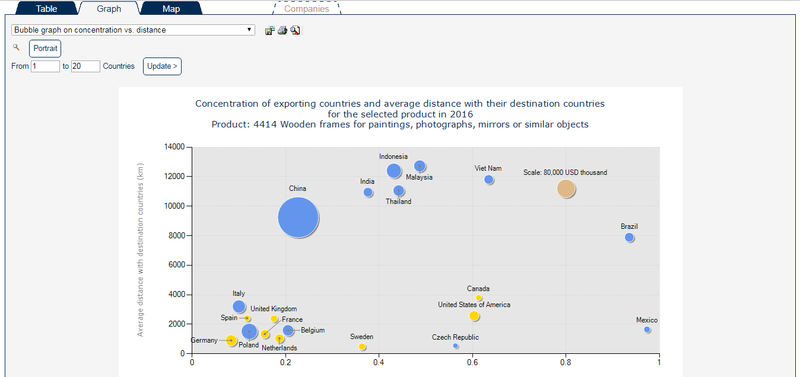Click the 'Czech Republic' label text
This screenshot has height=377, width=800.
[455, 337]
